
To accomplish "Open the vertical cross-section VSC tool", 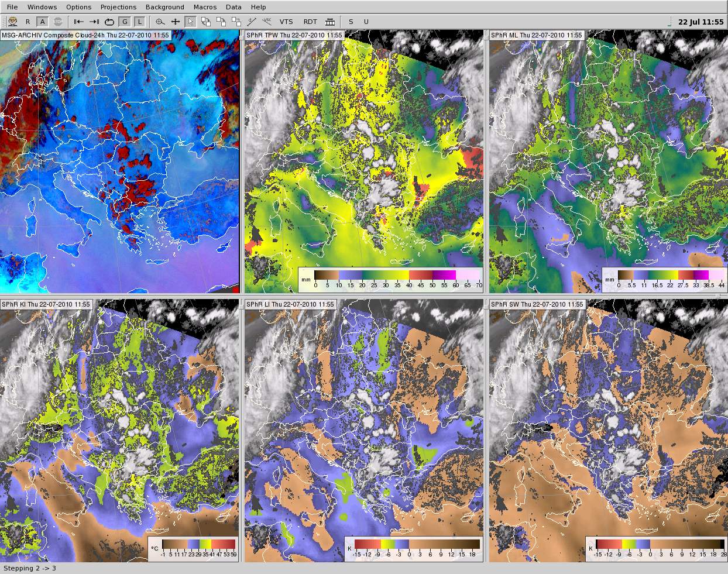I will pos(267,22).
